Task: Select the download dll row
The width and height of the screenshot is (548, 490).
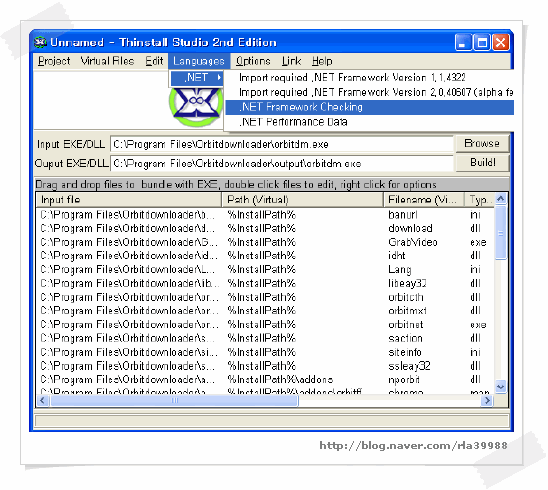Action: [x=265, y=228]
